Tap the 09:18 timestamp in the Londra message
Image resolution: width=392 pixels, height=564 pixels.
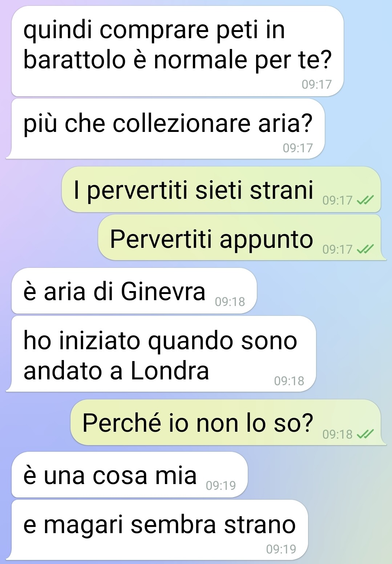289,381
